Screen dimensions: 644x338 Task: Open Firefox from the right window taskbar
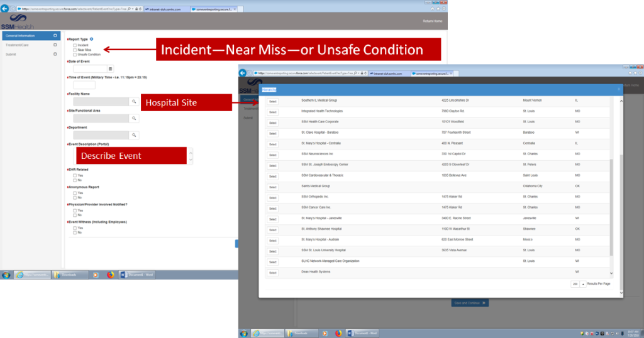[338, 334]
